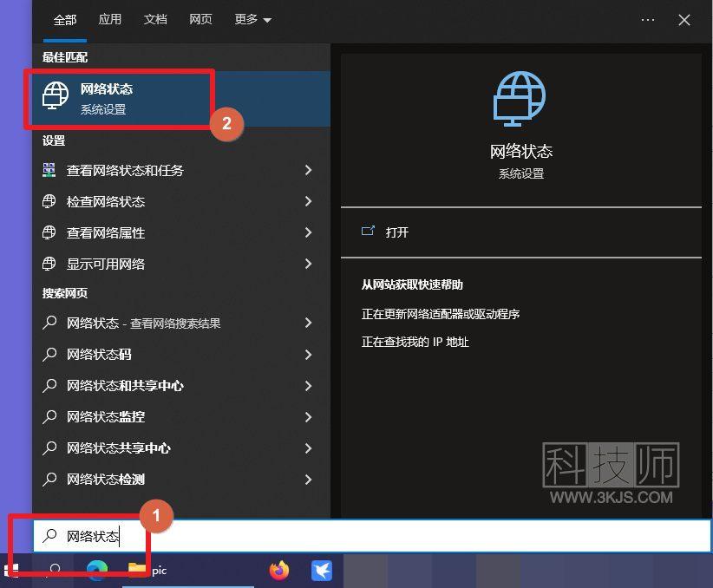Click 打开 to open network status
713x588 pixels.
(x=397, y=232)
